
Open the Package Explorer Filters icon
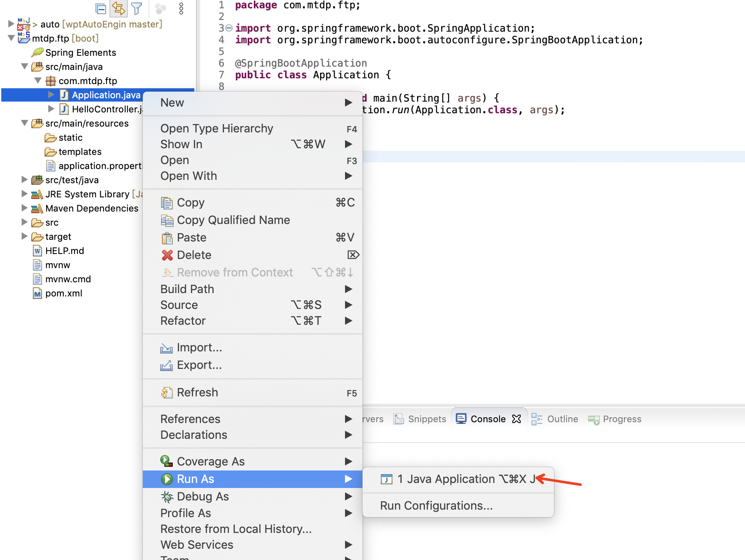136,8
